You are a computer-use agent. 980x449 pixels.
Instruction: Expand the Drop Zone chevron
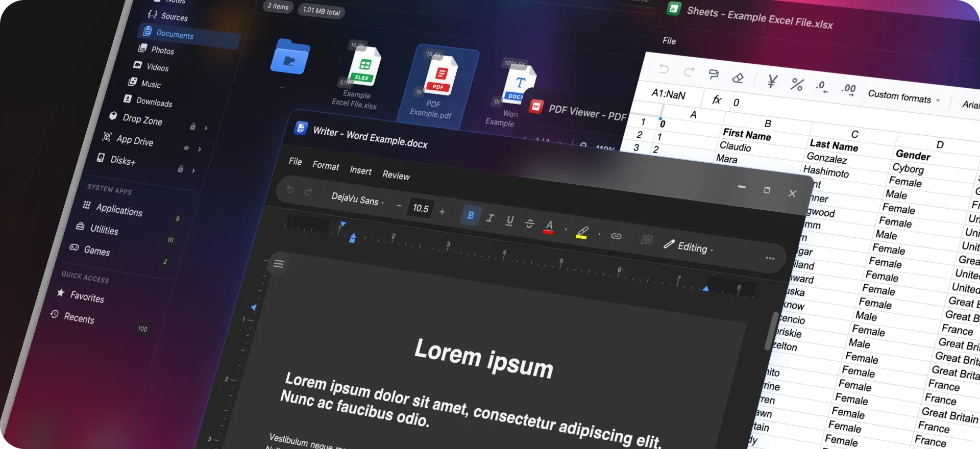[206, 128]
